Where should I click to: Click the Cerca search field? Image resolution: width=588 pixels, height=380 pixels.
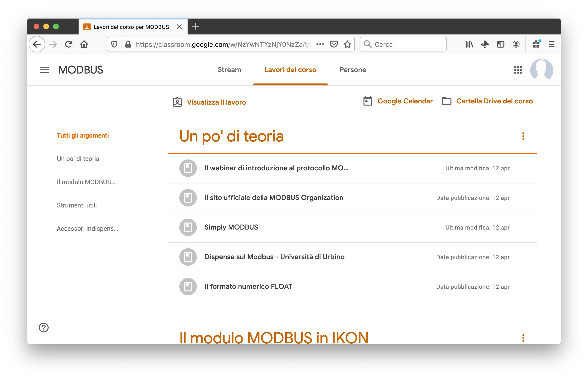(403, 44)
